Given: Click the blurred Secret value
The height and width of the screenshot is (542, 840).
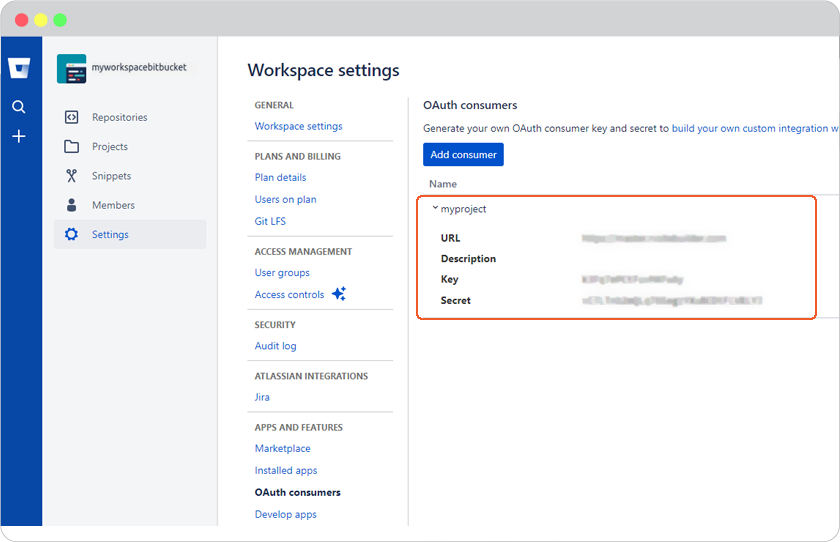Looking at the screenshot, I should (672, 300).
